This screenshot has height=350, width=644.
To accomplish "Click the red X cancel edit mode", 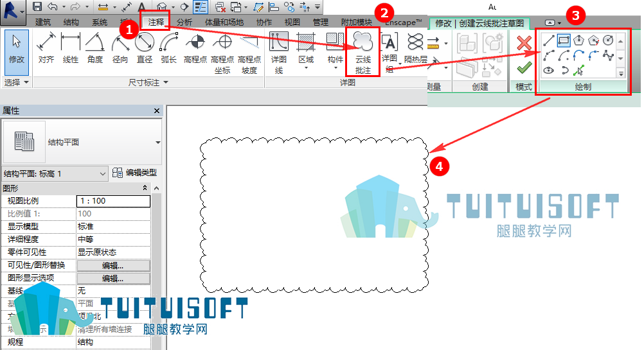I will (524, 42).
